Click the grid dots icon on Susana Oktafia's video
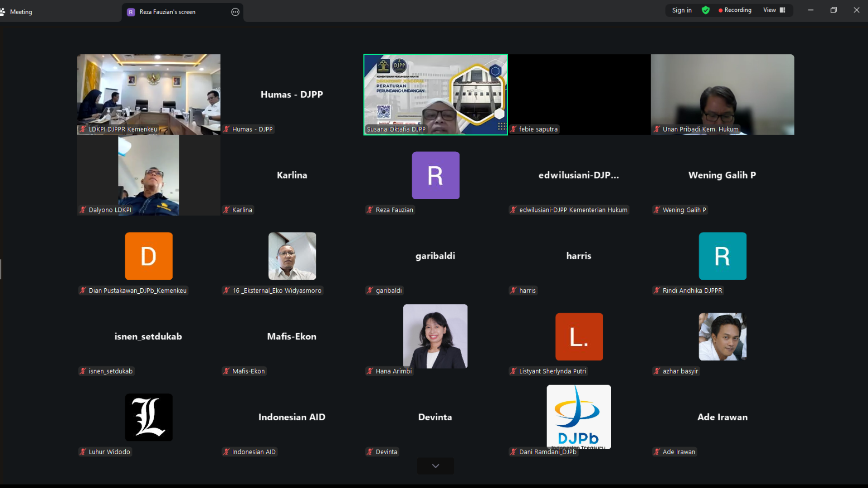 coord(501,127)
